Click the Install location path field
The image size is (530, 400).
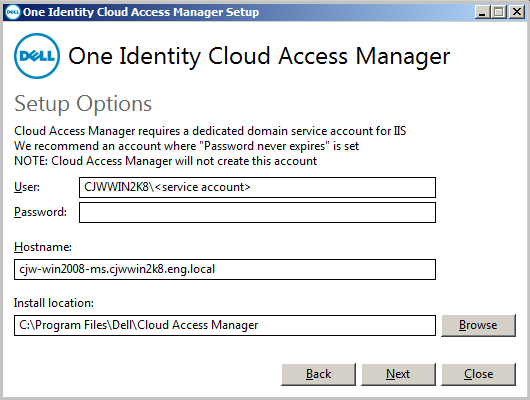click(225, 325)
